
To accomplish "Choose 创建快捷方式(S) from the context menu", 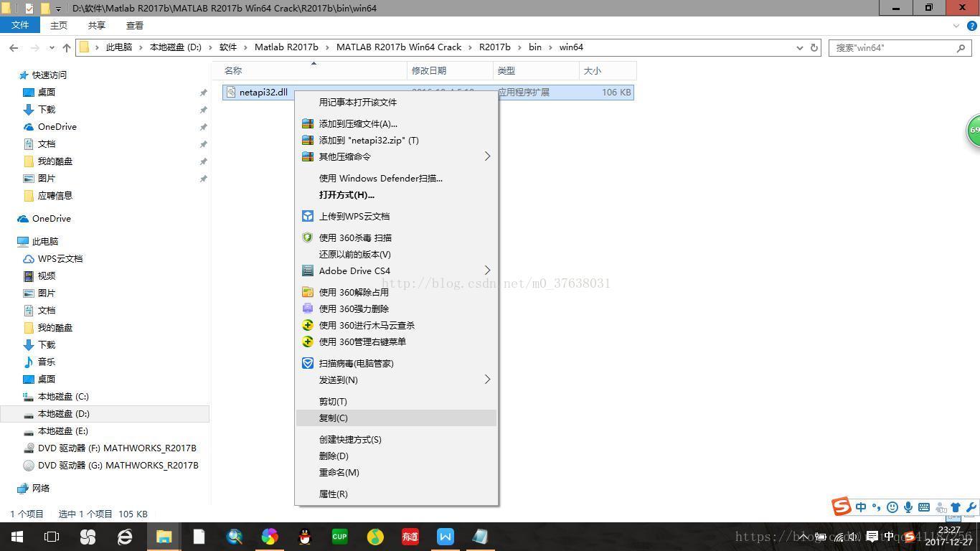I will coord(396,439).
